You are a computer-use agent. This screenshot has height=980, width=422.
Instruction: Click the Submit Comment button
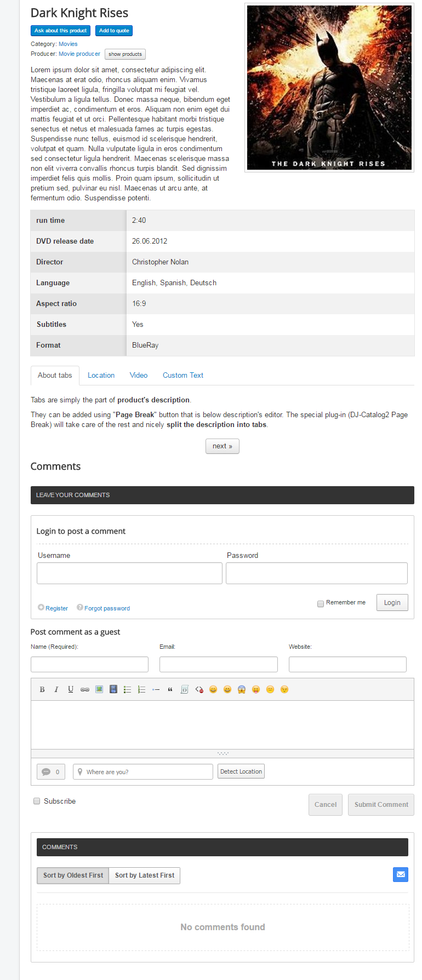point(381,805)
